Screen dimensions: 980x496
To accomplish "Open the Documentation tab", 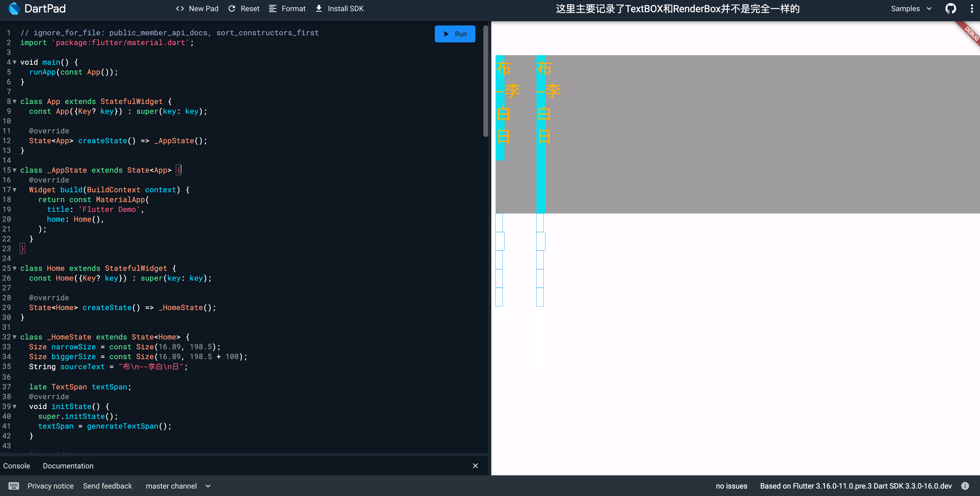I will pos(68,465).
